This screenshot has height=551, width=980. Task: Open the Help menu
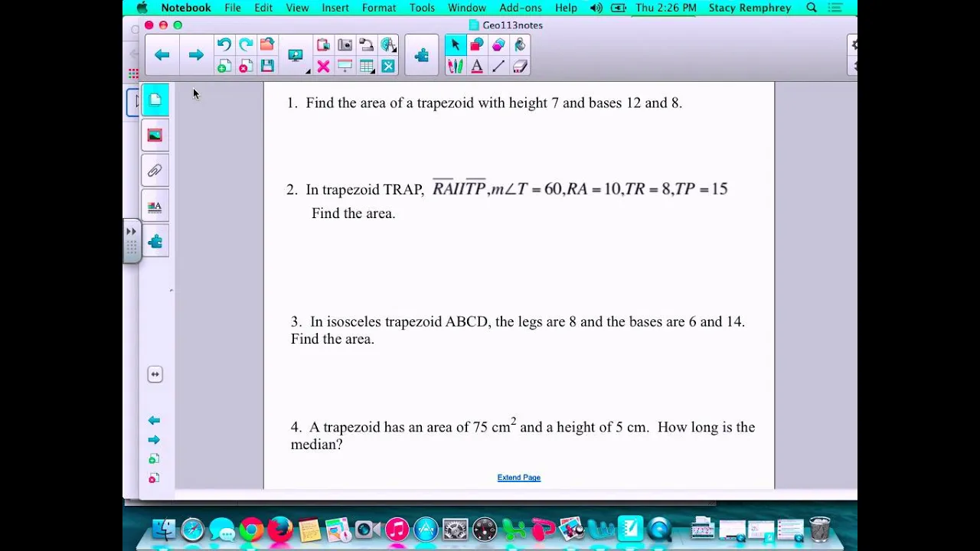tap(566, 8)
